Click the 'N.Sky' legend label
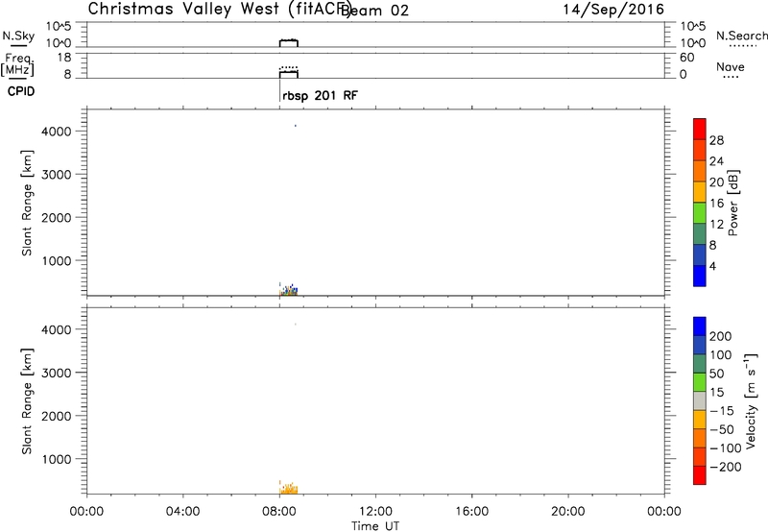 pos(18,36)
